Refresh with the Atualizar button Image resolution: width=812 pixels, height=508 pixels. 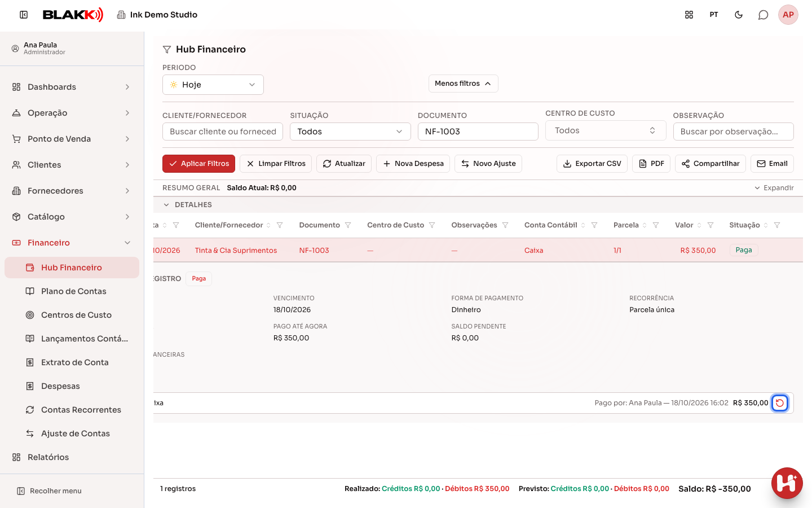tap(344, 164)
